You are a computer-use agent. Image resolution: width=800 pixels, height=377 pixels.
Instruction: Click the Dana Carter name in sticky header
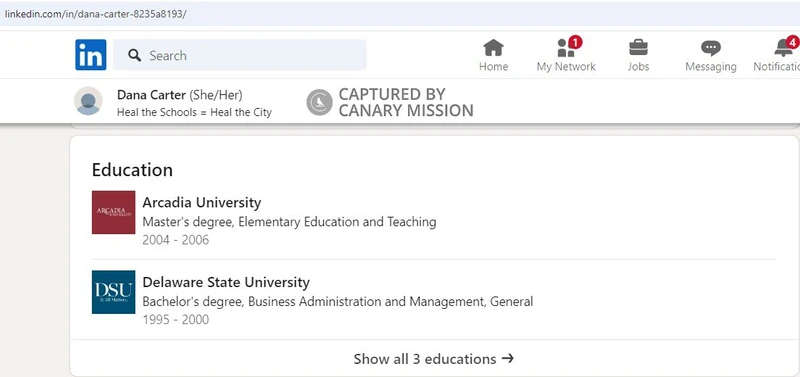tap(151, 95)
